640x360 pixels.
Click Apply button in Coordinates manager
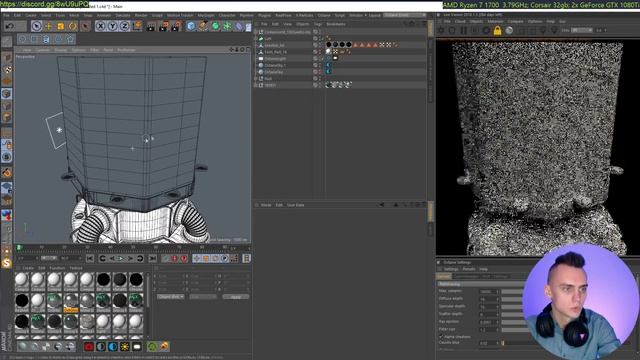236,297
